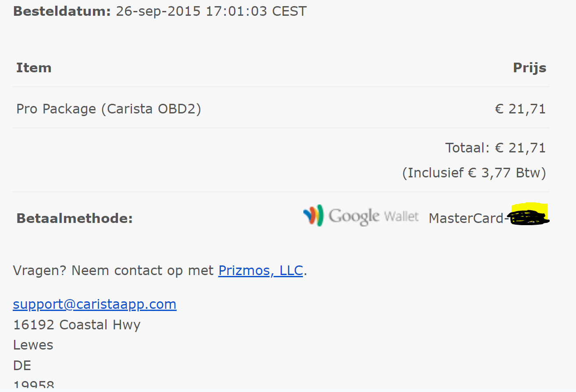Click the Item column header
The width and height of the screenshot is (576, 392).
(34, 67)
